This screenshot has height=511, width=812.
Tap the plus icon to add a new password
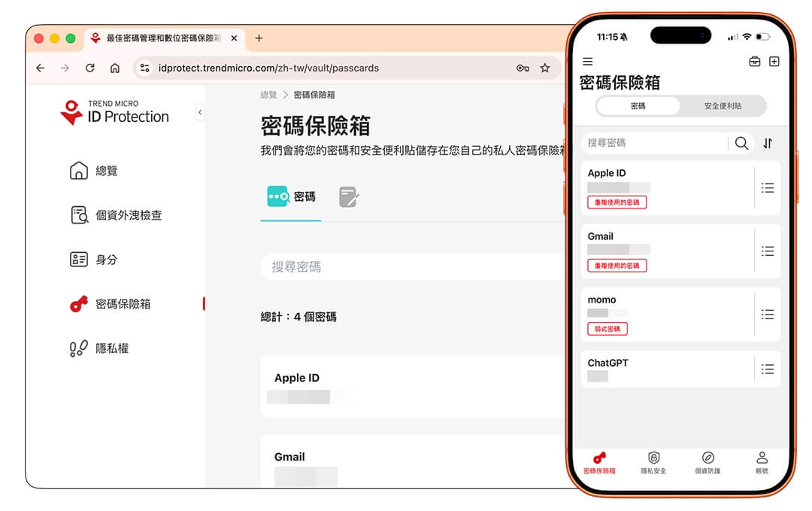click(774, 62)
